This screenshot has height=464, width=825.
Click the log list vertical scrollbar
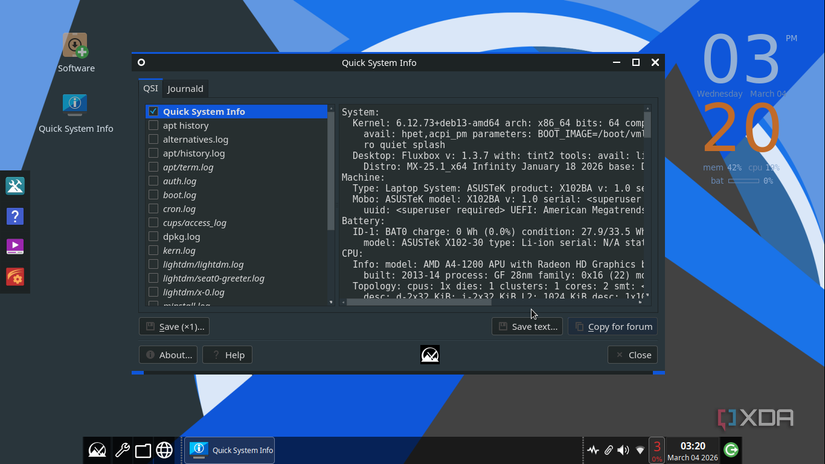tap(331, 171)
